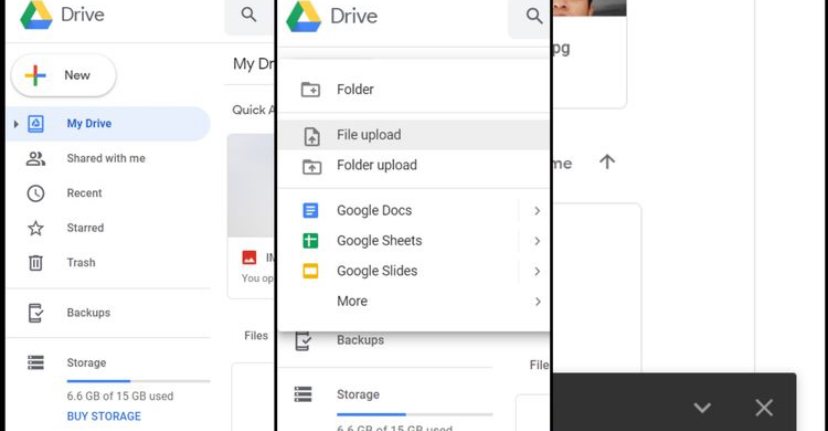828x431 pixels.
Task: Click the Shared with me people icon
Action: [x=35, y=158]
